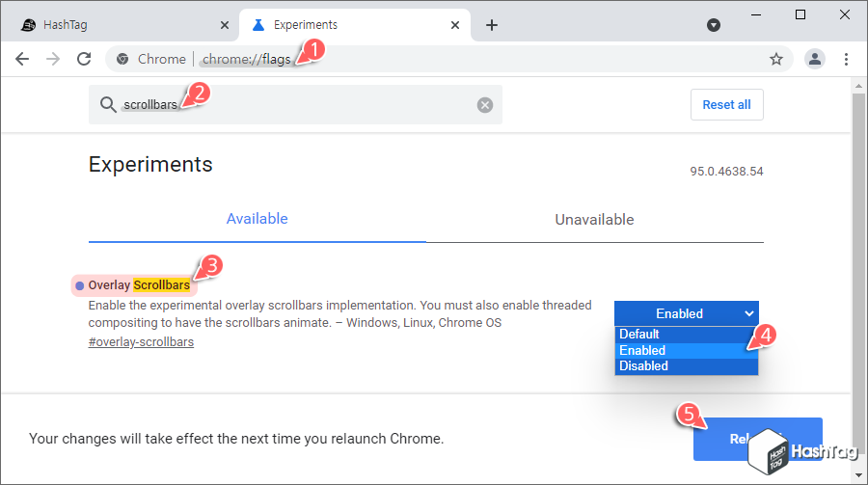
Task: Bookmark this page with the star icon
Action: 776,59
